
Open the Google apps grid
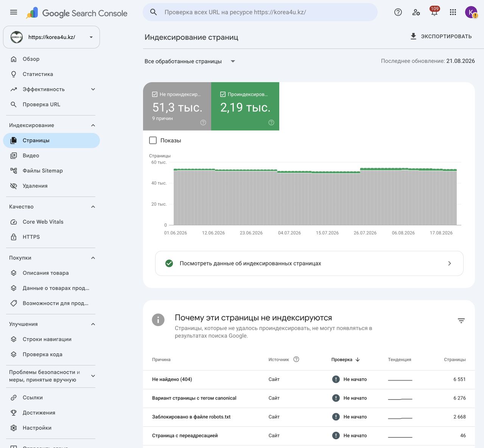tap(453, 12)
